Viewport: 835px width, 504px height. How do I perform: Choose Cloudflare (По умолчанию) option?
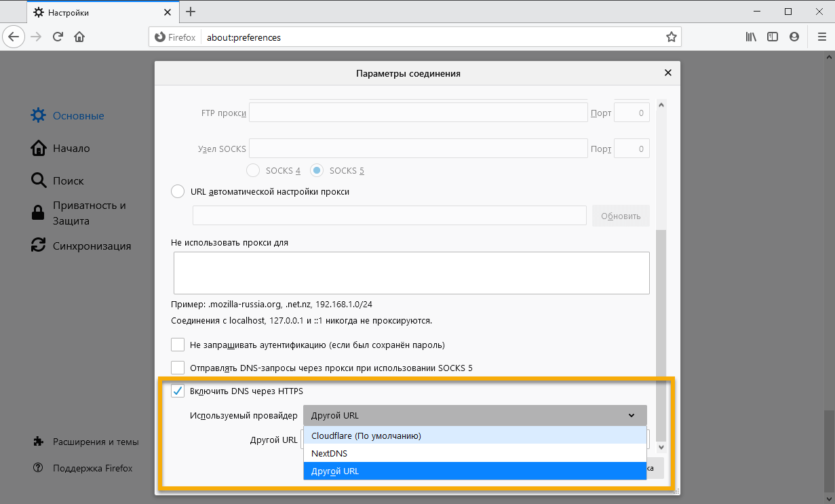click(475, 435)
